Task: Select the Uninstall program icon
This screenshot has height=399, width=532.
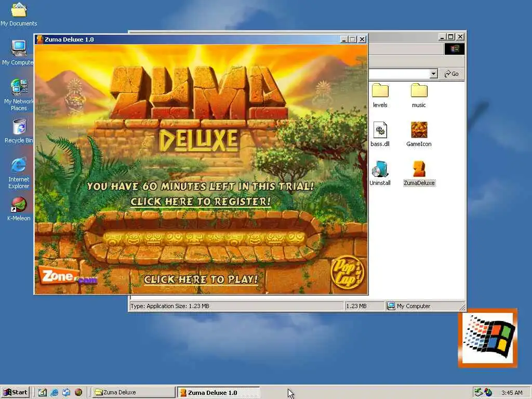Action: coord(380,174)
